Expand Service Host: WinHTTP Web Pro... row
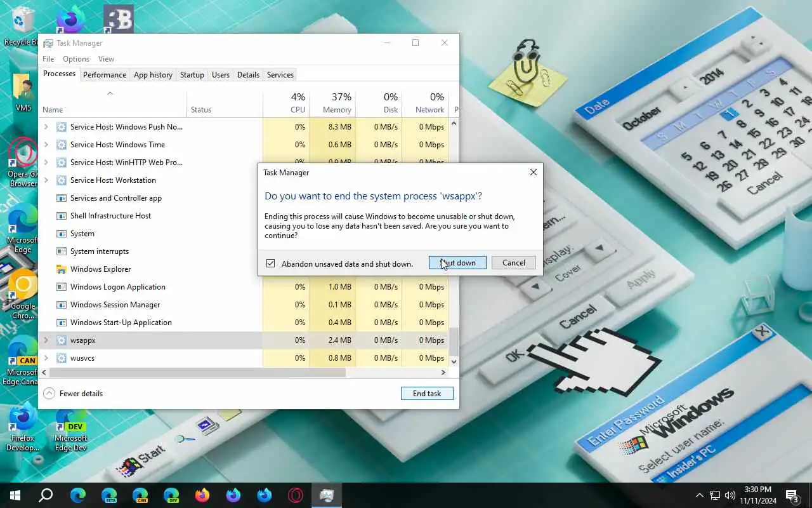Image resolution: width=812 pixels, height=508 pixels. (x=46, y=163)
